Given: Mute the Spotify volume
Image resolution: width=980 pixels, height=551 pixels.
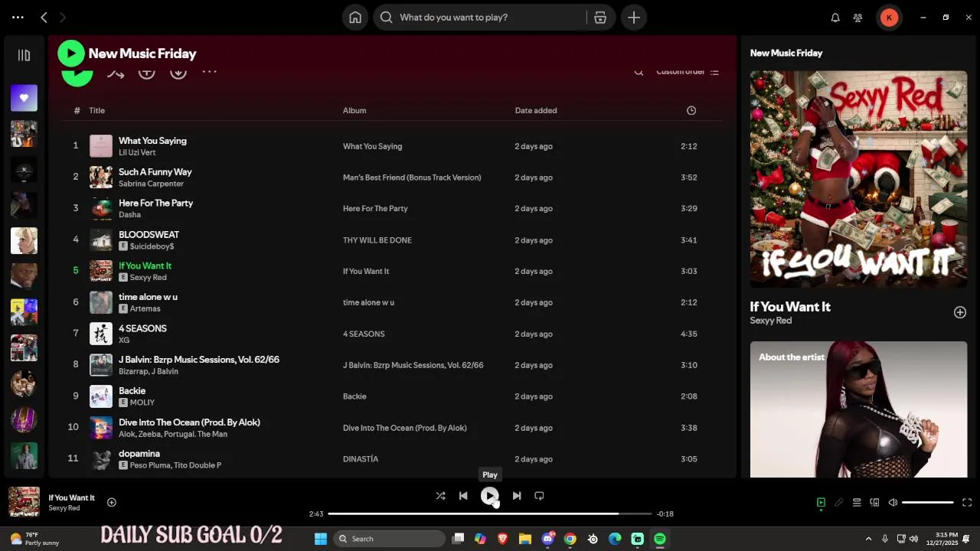Looking at the screenshot, I should 893,503.
